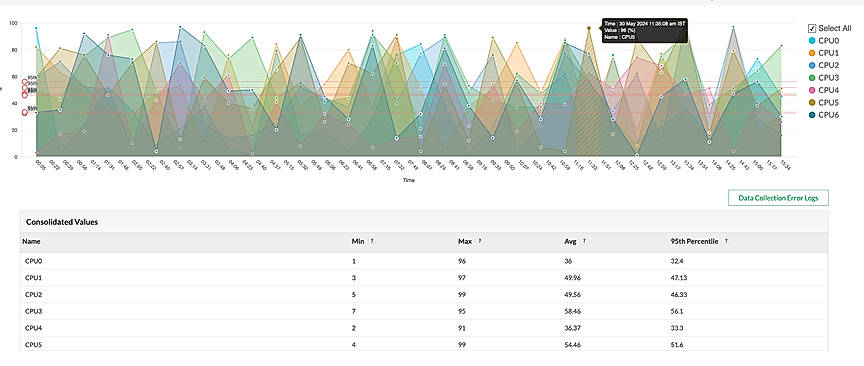Open Data Collection Error Logs
The height and width of the screenshot is (366, 864).
pyautogui.click(x=778, y=197)
